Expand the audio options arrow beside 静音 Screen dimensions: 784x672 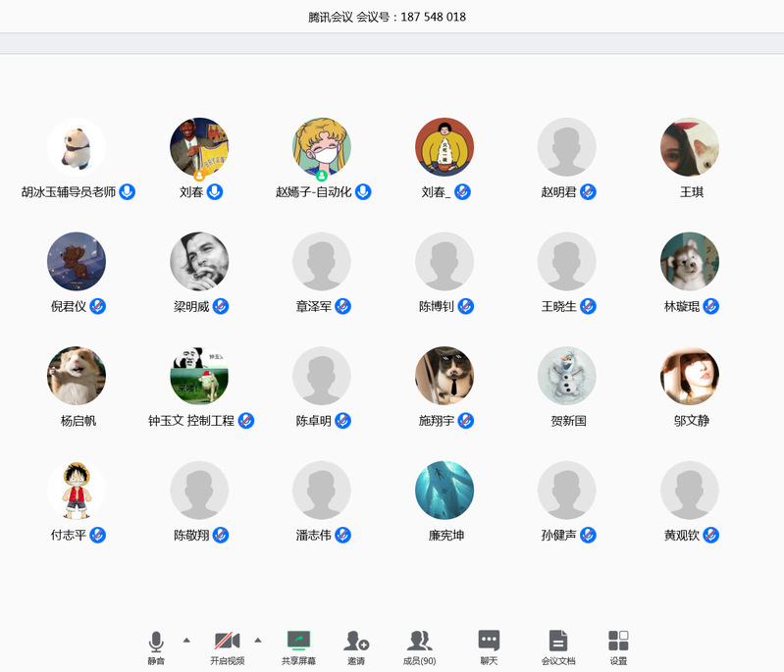(186, 640)
